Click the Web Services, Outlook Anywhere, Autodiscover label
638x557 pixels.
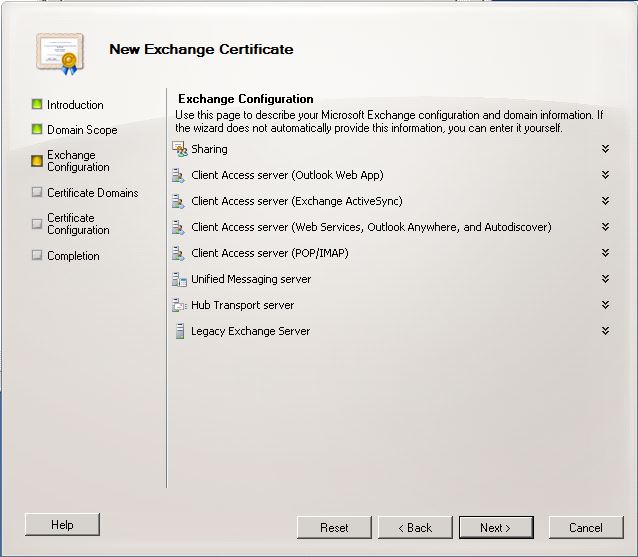pyautogui.click(x=371, y=227)
